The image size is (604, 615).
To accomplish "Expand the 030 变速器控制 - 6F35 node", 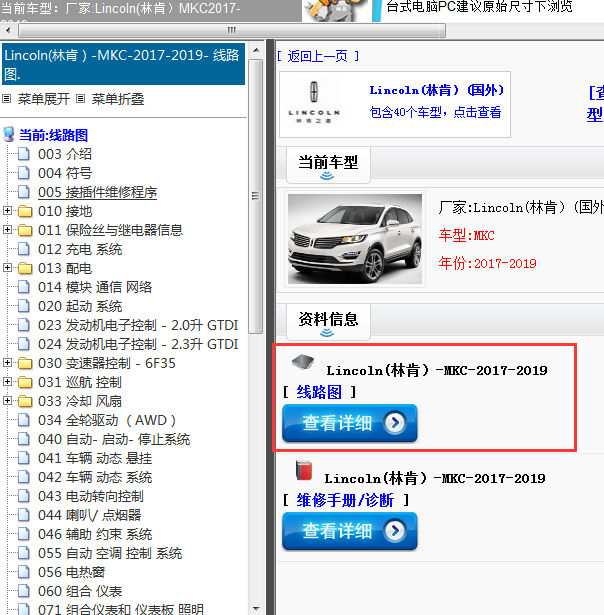I will coord(7,362).
